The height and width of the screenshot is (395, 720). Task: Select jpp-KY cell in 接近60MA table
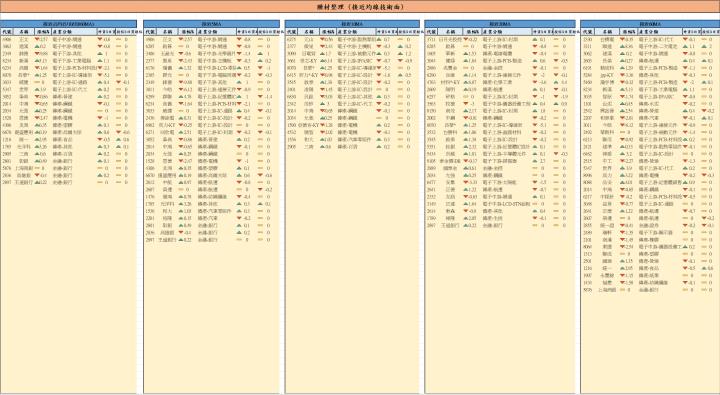click(x=607, y=75)
